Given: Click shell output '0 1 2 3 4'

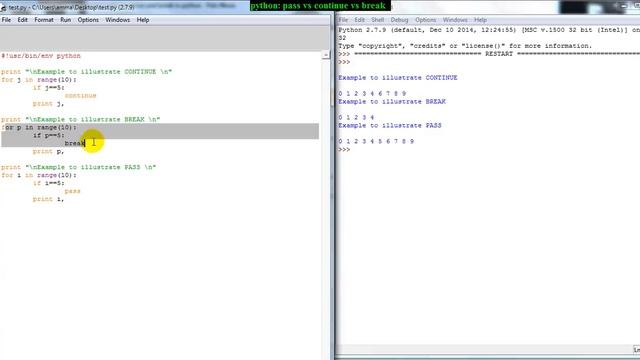Looking at the screenshot, I should (356, 117).
